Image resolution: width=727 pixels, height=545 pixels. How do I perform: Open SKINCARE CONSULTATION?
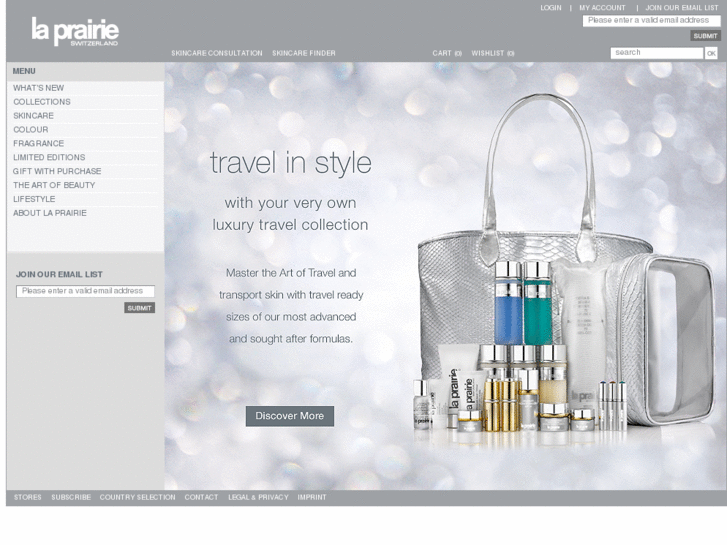click(217, 53)
